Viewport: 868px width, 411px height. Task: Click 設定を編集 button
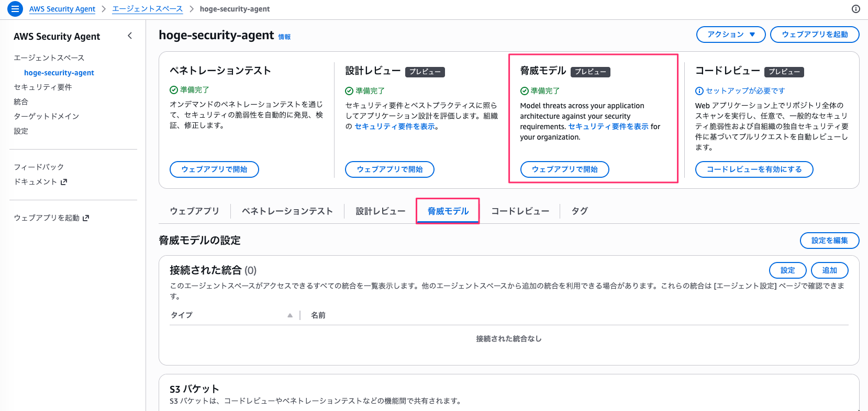829,241
